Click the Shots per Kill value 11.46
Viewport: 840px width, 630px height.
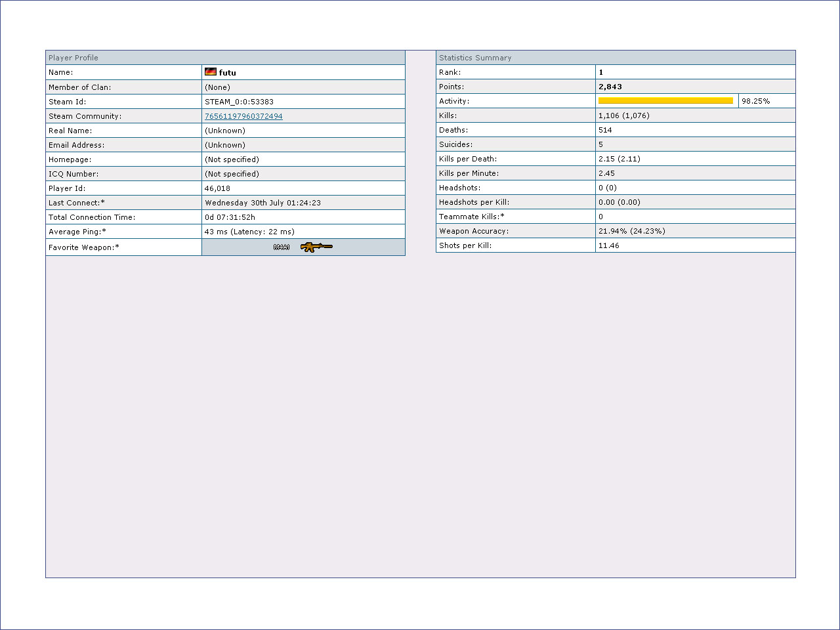[608, 245]
